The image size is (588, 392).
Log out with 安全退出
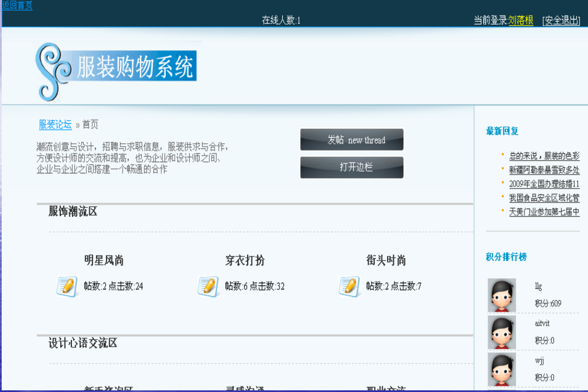(x=561, y=20)
